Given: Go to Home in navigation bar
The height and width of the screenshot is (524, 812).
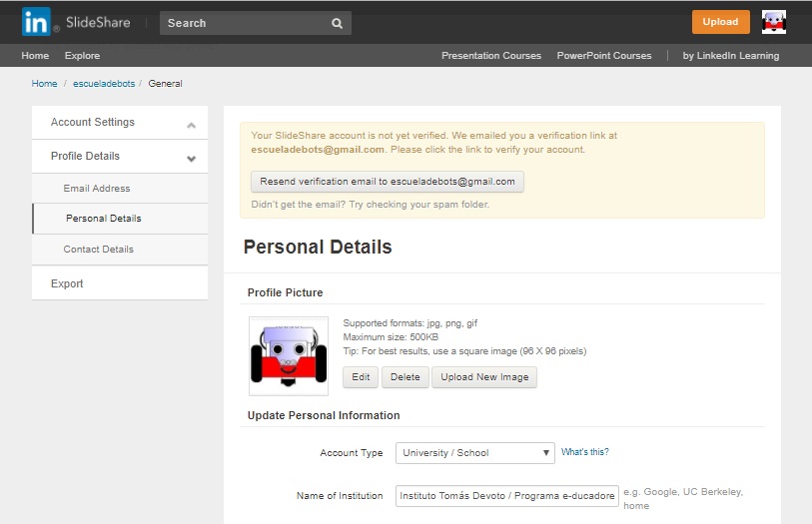Looking at the screenshot, I should [35, 56].
